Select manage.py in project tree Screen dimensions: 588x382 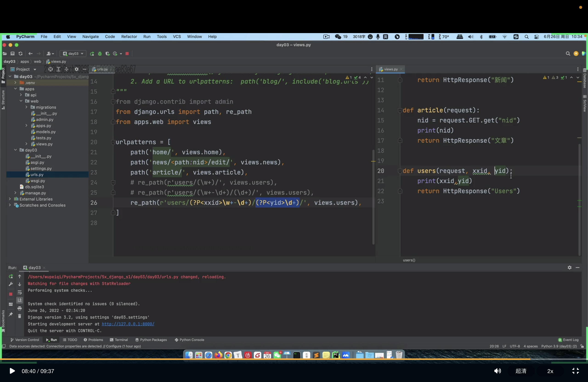35,193
